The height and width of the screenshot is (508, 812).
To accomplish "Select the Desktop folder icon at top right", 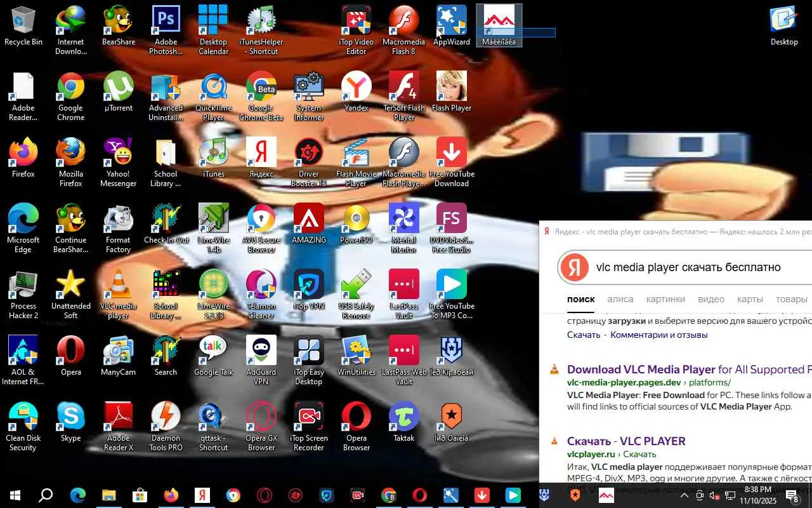I will click(784, 27).
